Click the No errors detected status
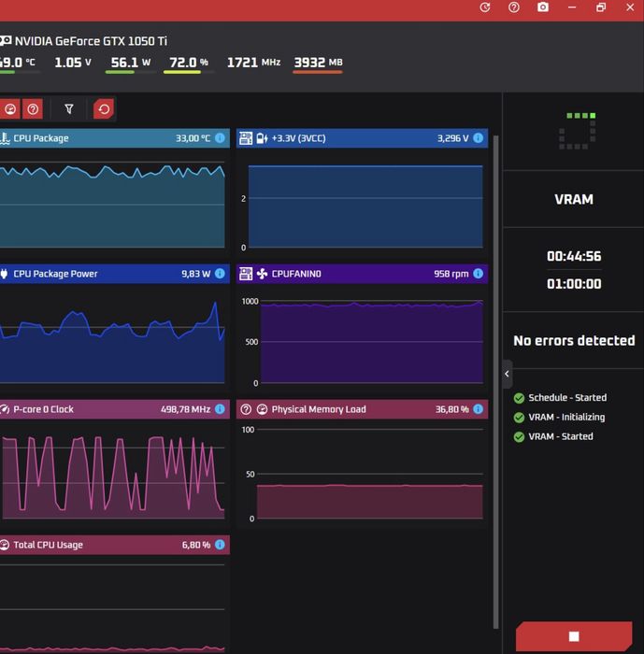The image size is (644, 654). 574,341
